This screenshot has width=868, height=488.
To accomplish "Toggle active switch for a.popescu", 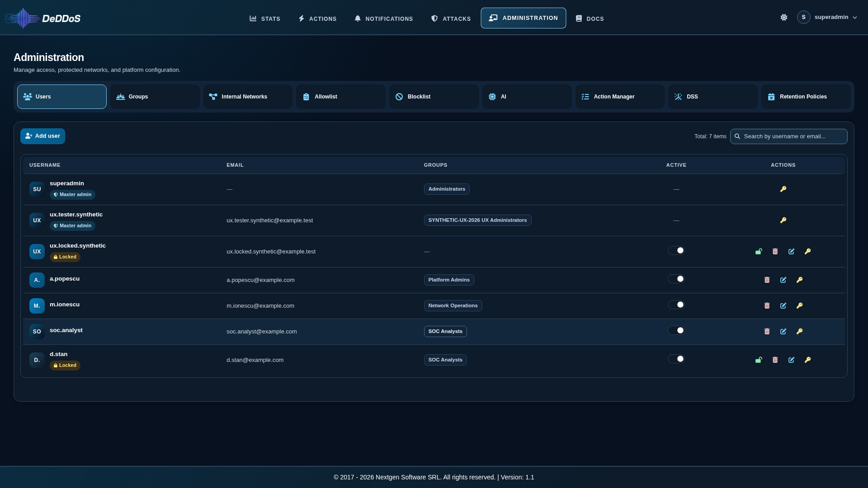I will (676, 279).
